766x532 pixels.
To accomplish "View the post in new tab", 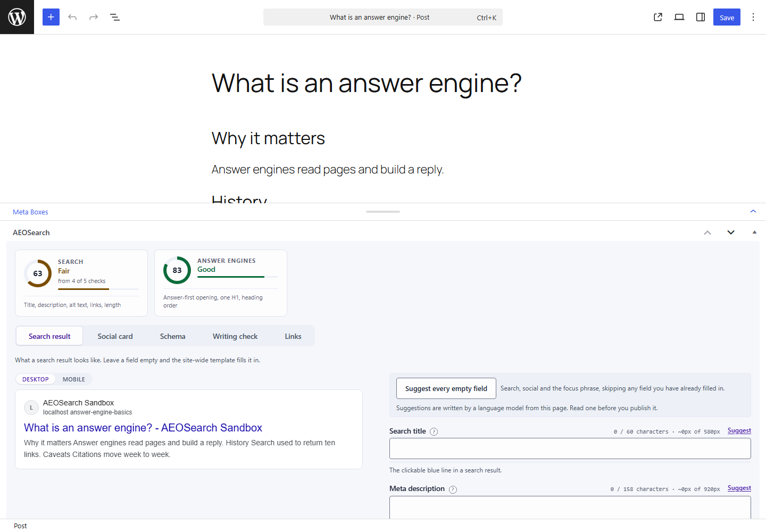I will click(x=658, y=17).
